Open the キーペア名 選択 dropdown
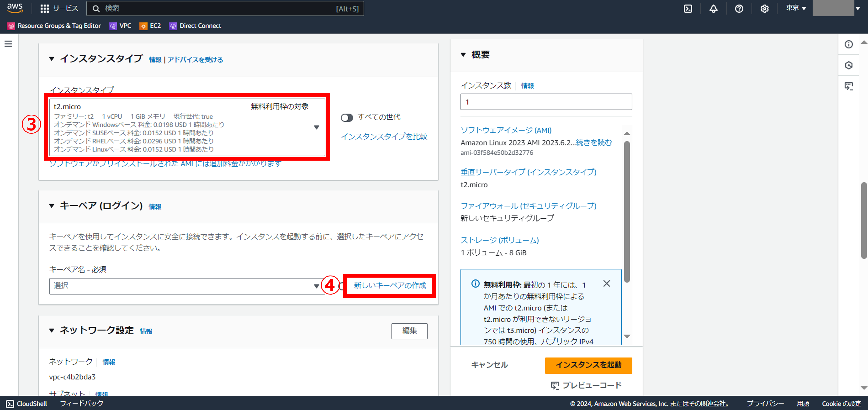 point(187,286)
